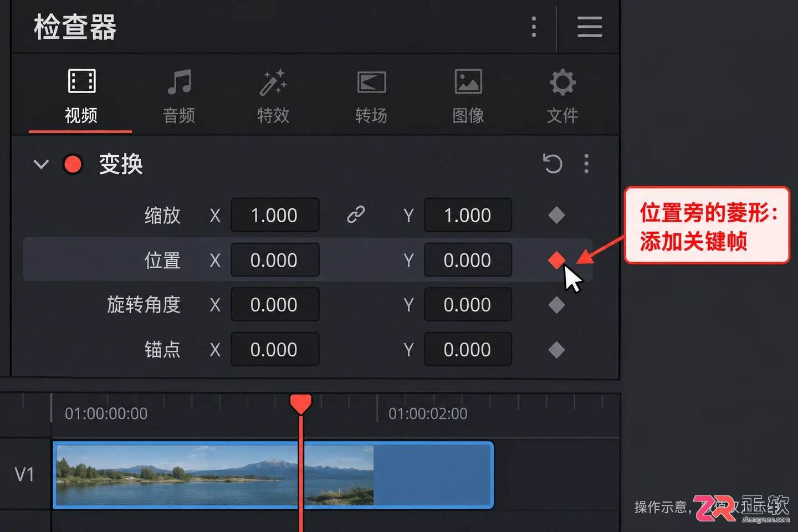Collapse the 变换 section chevron
The height and width of the screenshot is (532, 798).
coord(41,164)
